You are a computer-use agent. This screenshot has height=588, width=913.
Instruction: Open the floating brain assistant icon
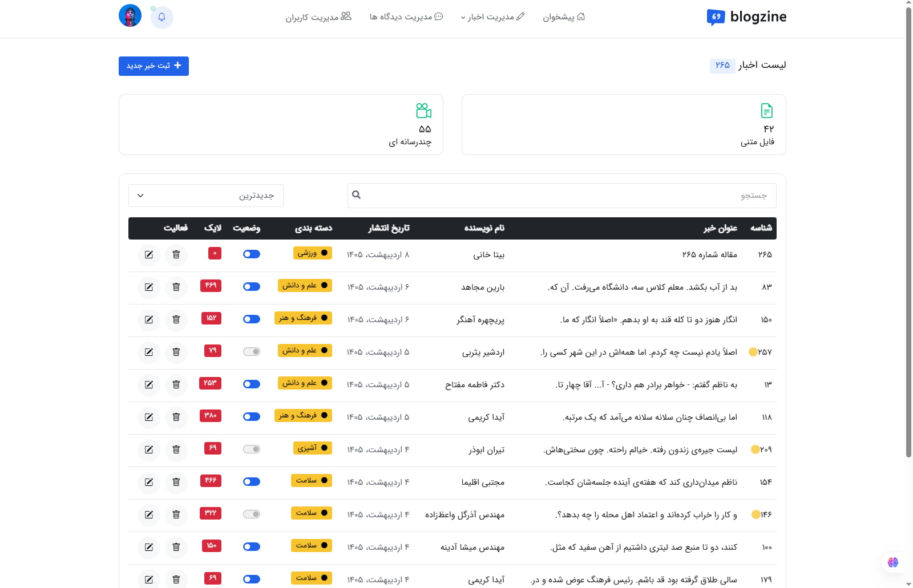click(893, 562)
